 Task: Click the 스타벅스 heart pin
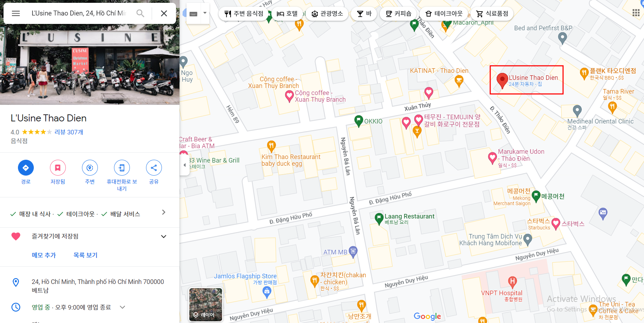[556, 224]
